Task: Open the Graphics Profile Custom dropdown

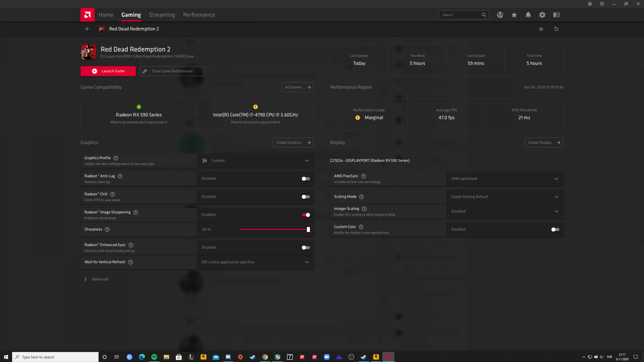Action: tap(256, 161)
